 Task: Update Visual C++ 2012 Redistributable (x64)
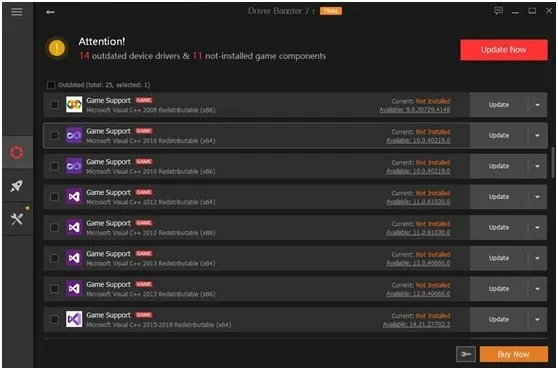pos(499,196)
